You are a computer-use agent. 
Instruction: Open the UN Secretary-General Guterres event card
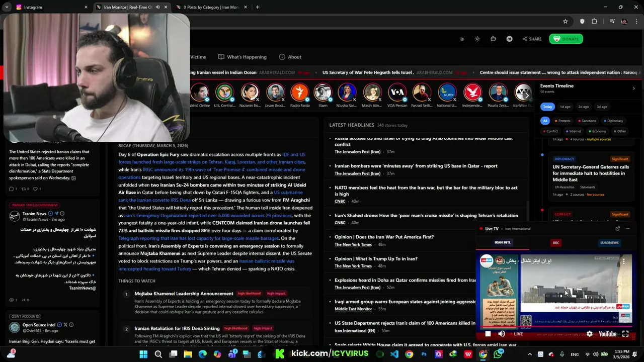coord(591,176)
